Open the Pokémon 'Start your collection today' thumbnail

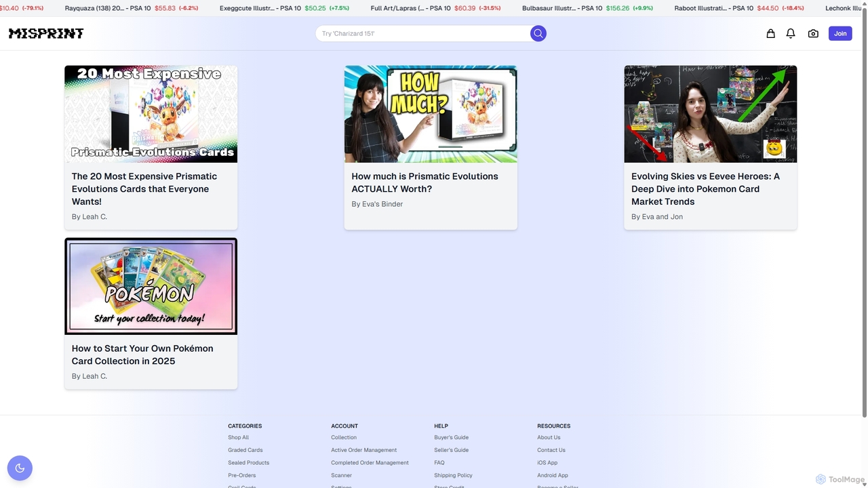[x=151, y=286]
